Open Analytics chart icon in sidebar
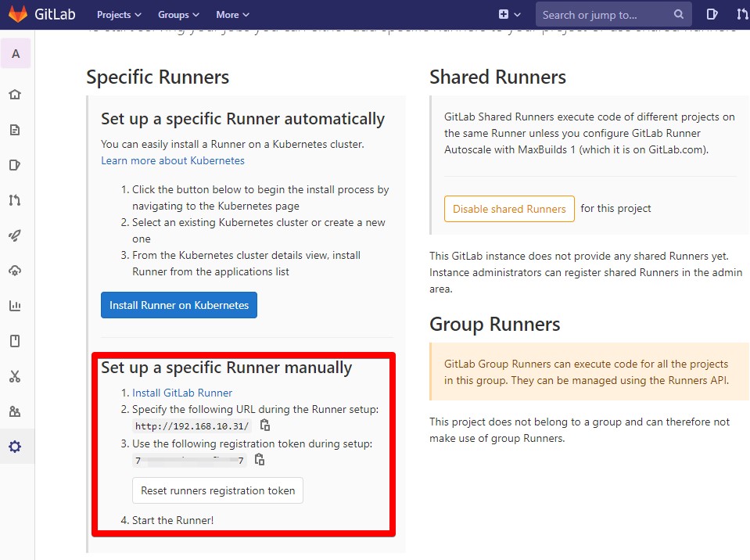 pyautogui.click(x=15, y=306)
